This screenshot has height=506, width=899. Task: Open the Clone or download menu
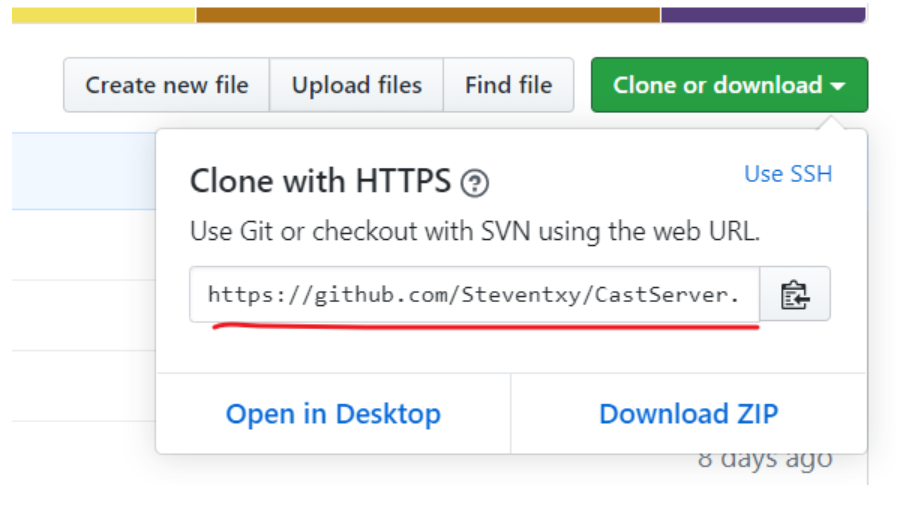728,85
